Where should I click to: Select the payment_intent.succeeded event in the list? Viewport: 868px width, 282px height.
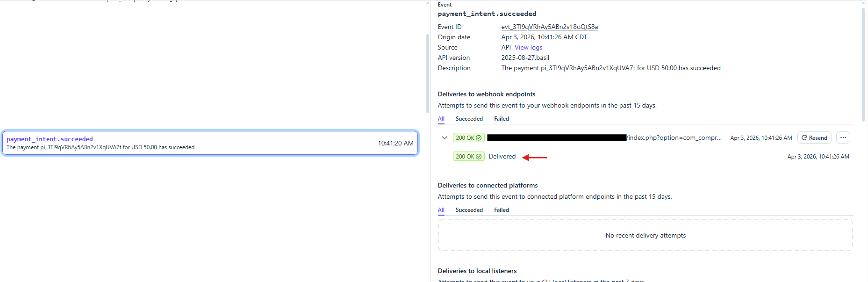point(210,143)
